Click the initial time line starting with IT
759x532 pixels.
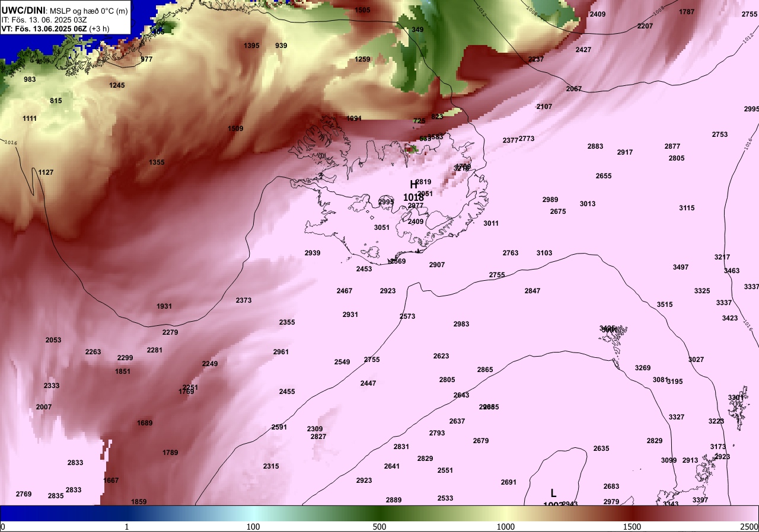pyautogui.click(x=44, y=20)
